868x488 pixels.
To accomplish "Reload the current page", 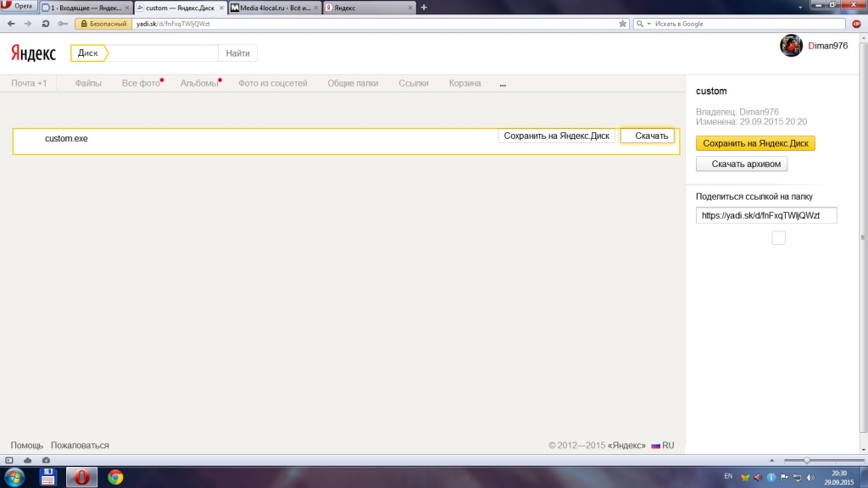I will point(44,24).
